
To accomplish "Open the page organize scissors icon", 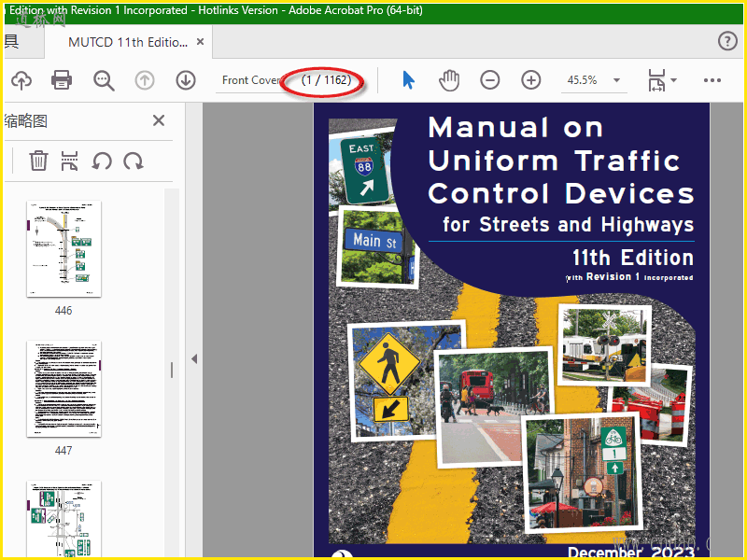I will tap(69, 161).
